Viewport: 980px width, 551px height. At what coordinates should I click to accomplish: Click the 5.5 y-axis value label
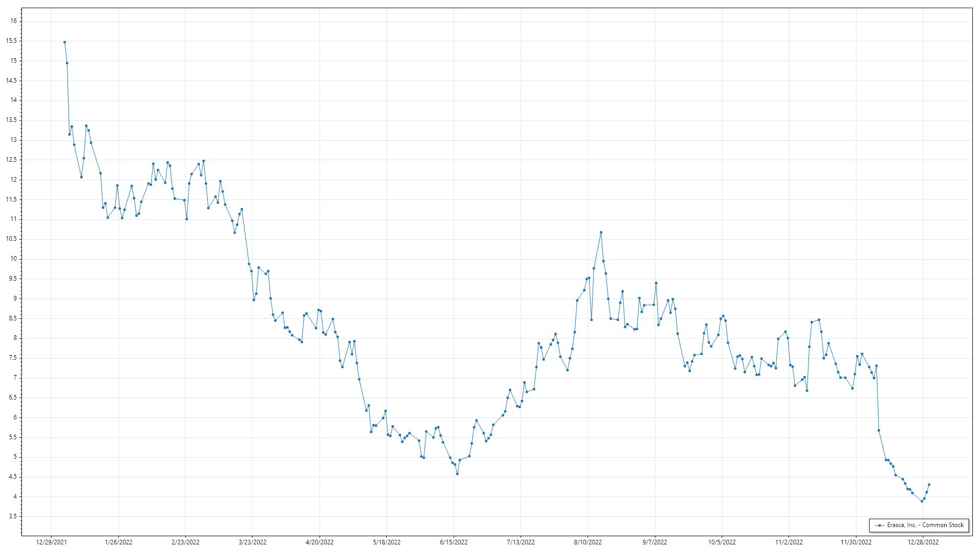point(12,437)
